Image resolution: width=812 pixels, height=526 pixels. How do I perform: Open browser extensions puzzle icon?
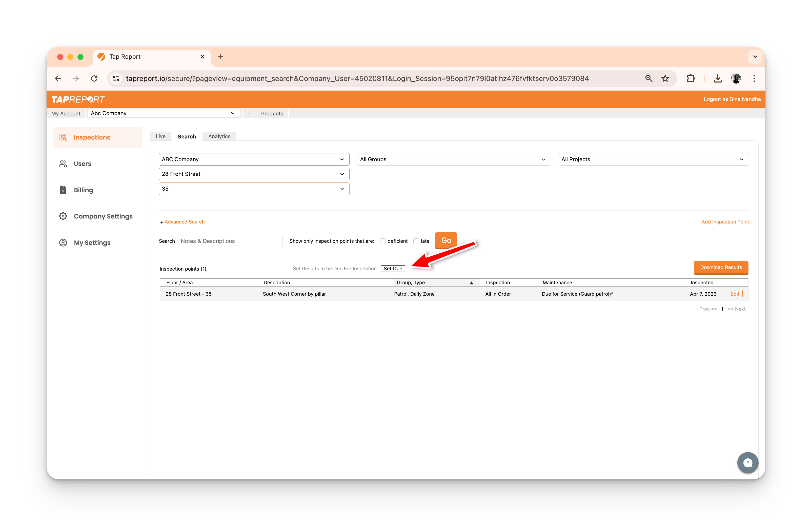tap(691, 78)
